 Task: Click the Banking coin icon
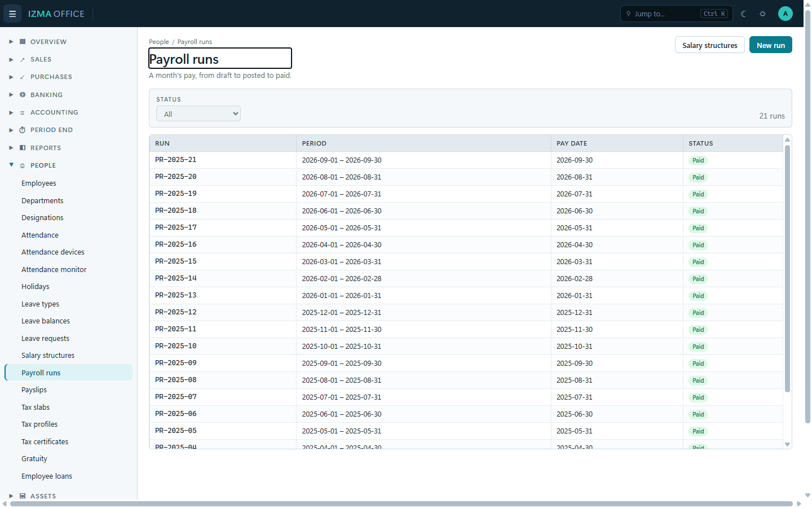tap(23, 95)
